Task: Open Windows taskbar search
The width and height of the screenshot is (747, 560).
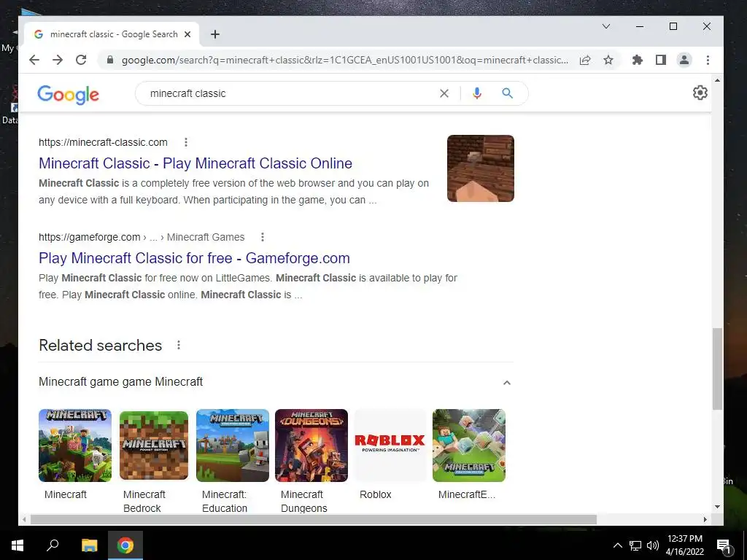Action: [x=53, y=545]
